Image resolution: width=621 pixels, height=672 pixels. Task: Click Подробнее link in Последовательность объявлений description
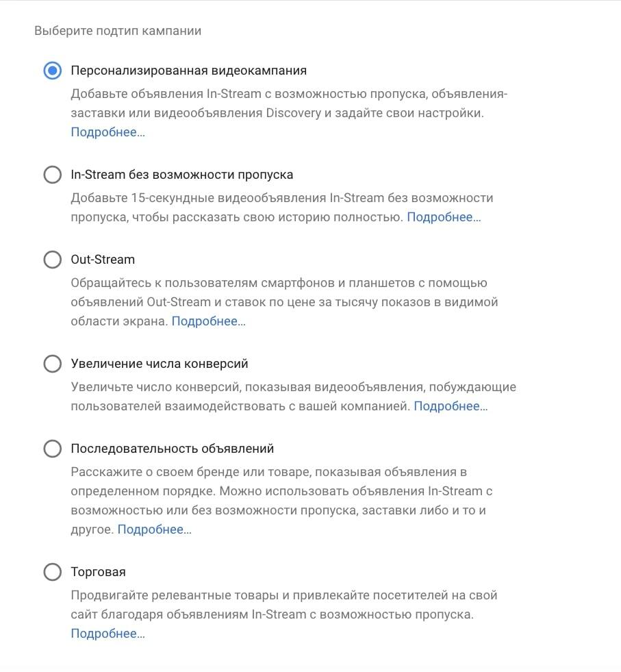click(155, 530)
